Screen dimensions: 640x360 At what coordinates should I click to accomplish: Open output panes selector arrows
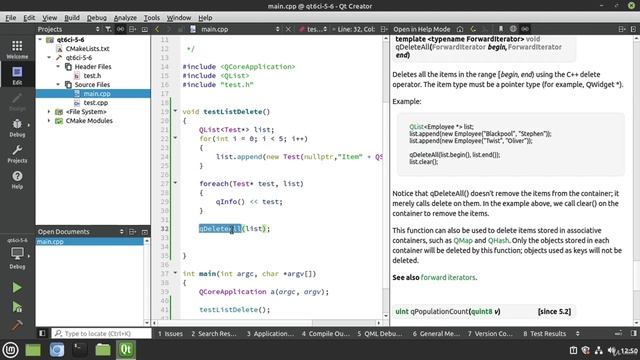pos(578,333)
